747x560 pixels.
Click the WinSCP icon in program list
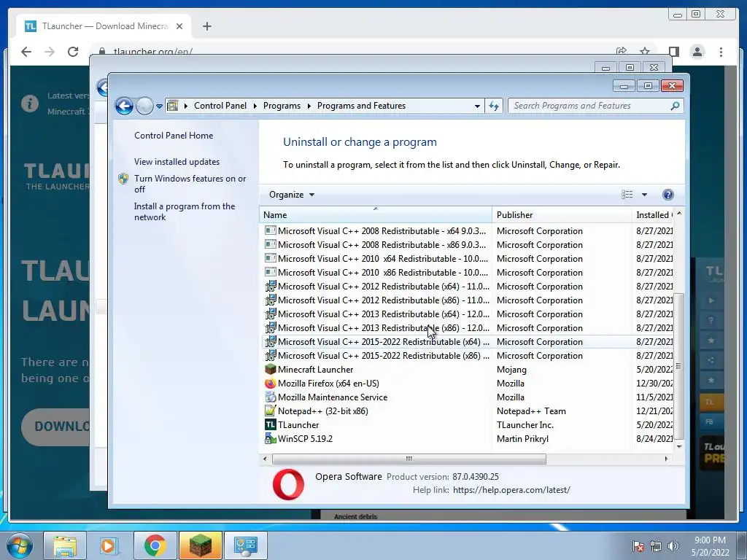[270, 438]
